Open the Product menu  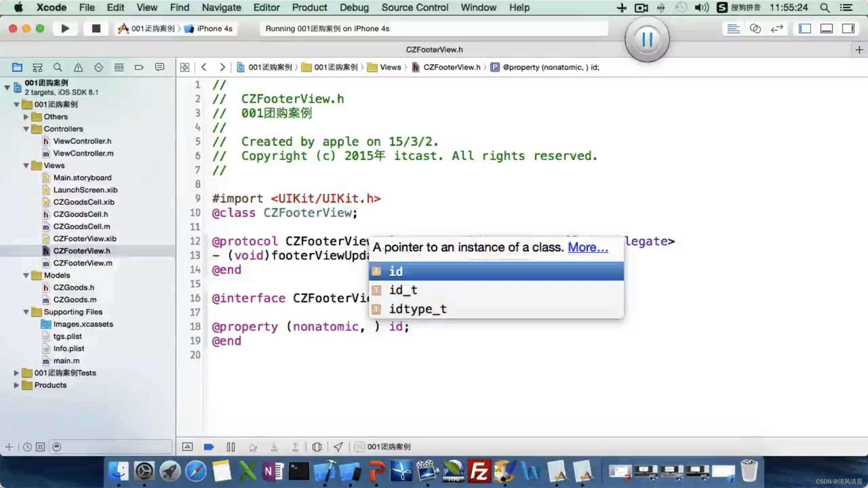click(x=309, y=7)
